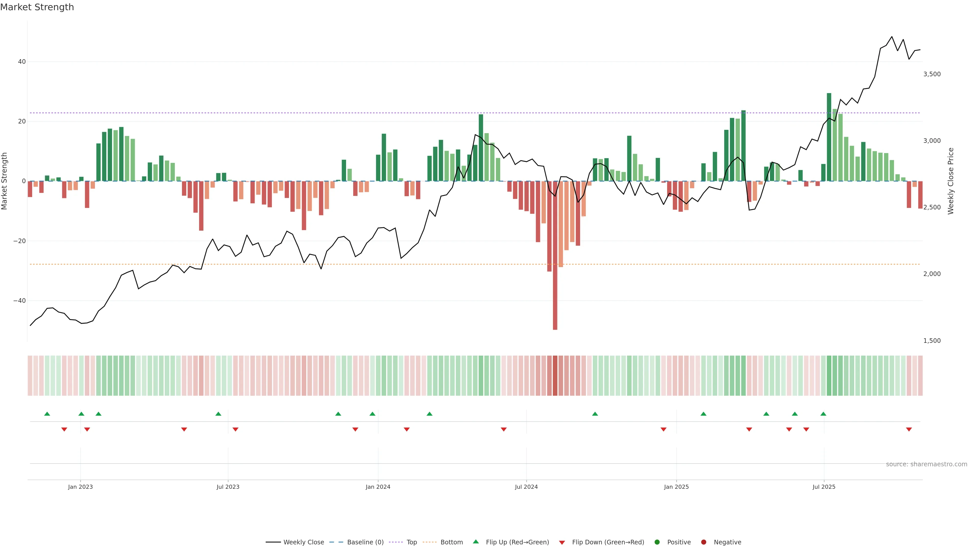Viewport: 980px width, 551px height.
Task: Click the leftmost green flip-up triangle marker
Action: click(47, 414)
